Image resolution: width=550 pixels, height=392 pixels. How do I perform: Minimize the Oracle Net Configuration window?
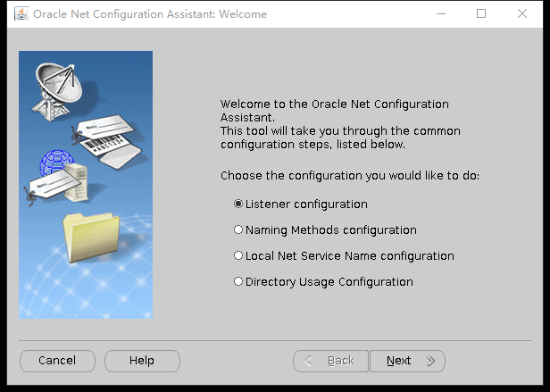tap(441, 13)
